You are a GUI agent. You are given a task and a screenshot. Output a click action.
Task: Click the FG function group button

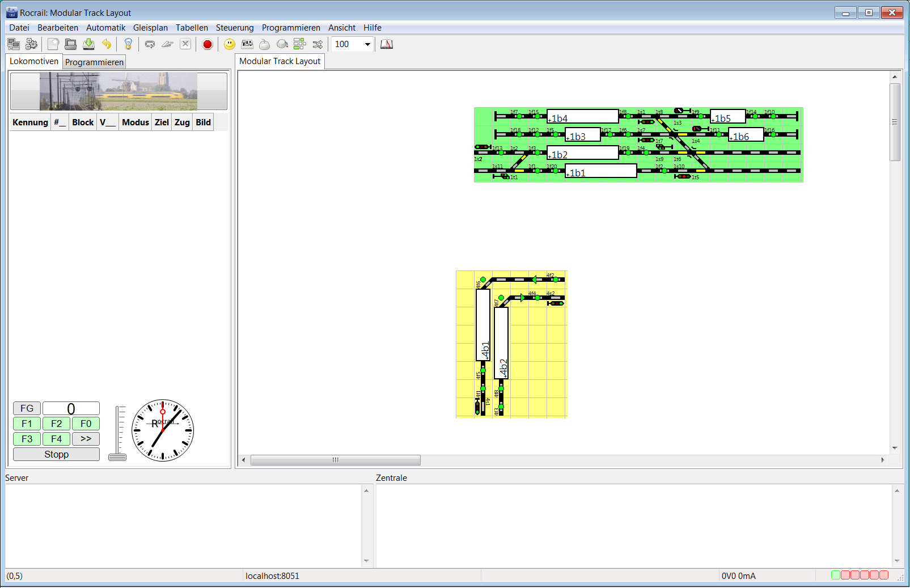27,408
